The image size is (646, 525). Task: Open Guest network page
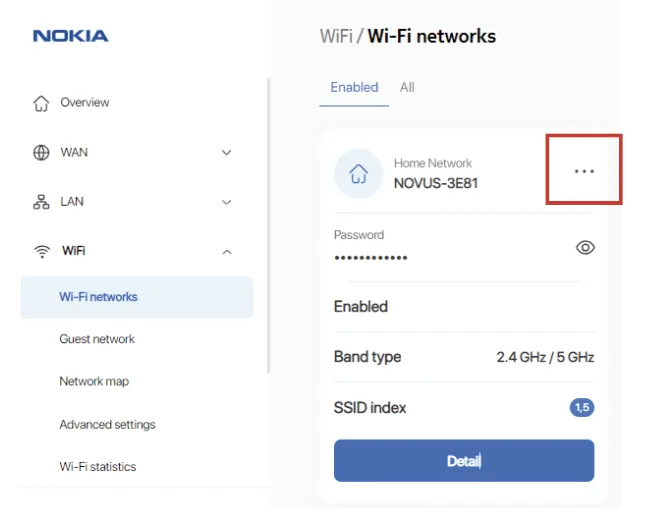pos(97,339)
